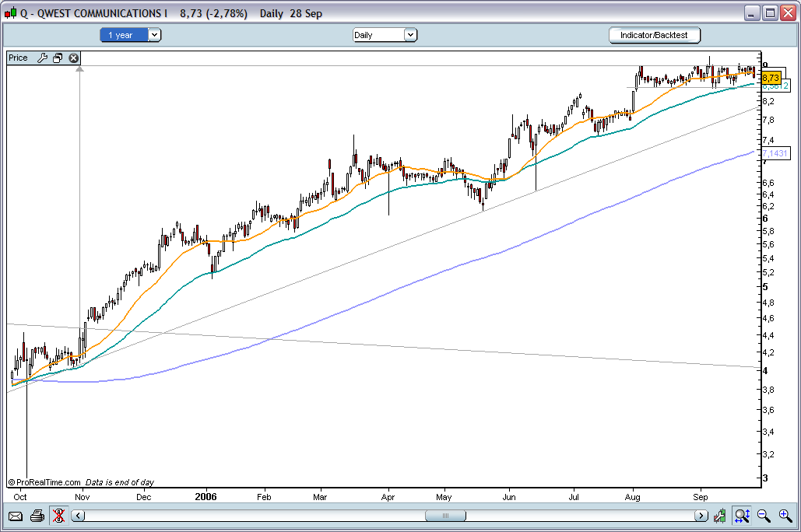801x532 pixels.
Task: Click the 8,73 current price label
Action: click(x=771, y=78)
